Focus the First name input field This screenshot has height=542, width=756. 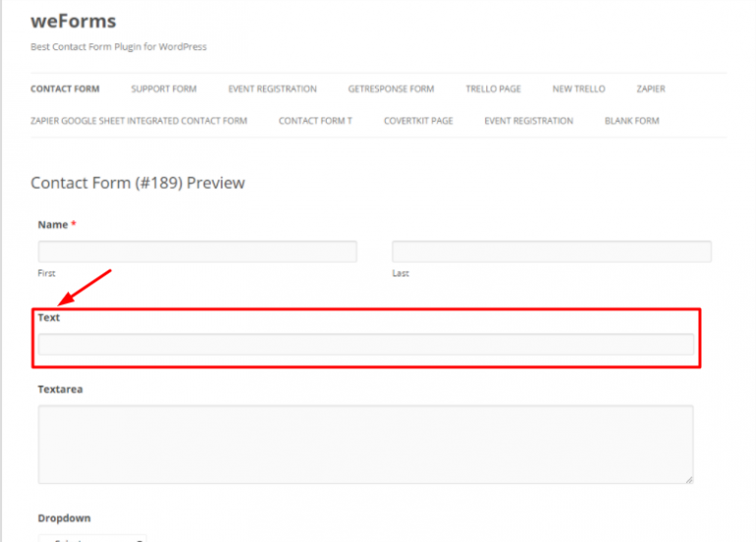click(198, 252)
